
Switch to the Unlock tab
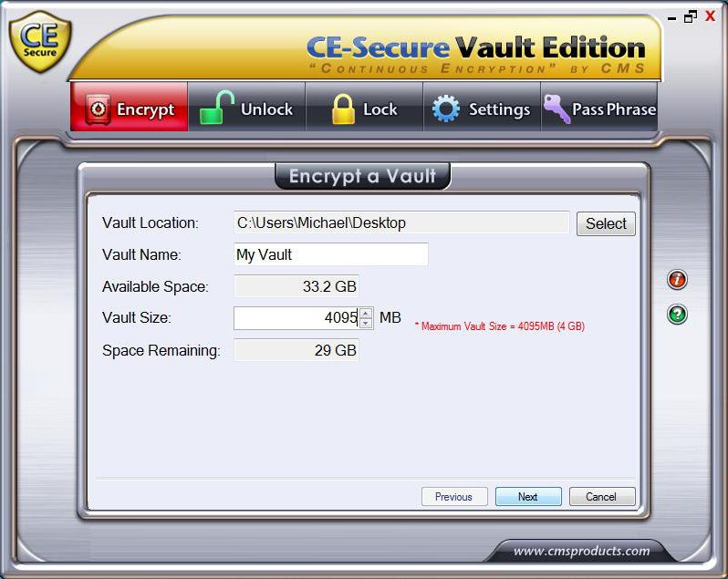pos(246,108)
